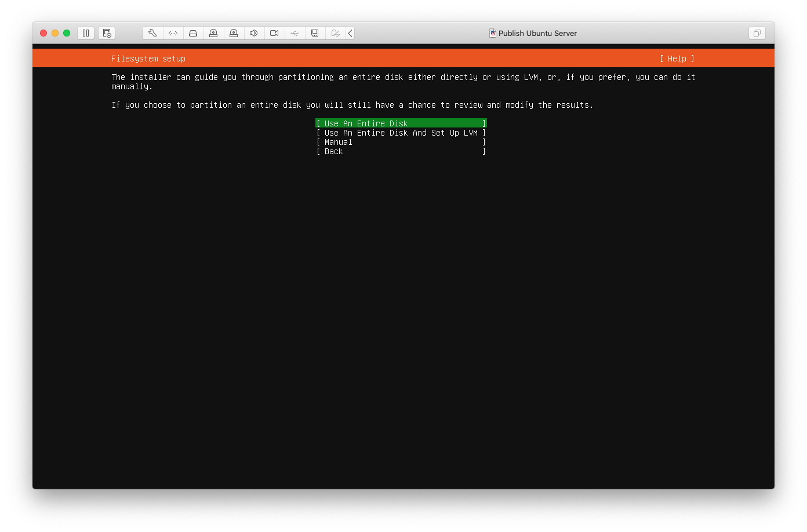This screenshot has height=532, width=807.
Task: Collapse the device toolbar chevron
Action: pyautogui.click(x=350, y=33)
